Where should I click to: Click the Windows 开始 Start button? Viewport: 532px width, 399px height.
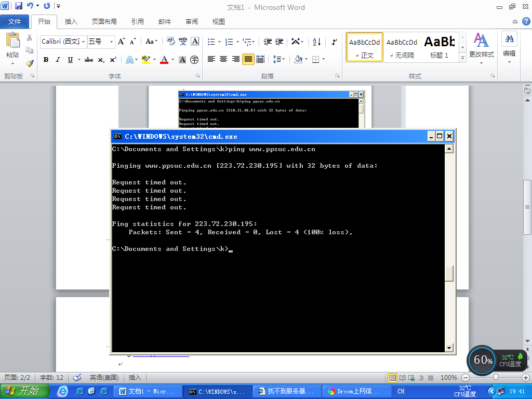[x=24, y=391]
